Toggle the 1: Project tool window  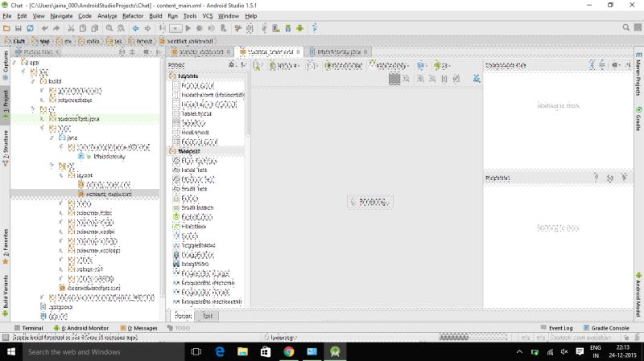point(6,105)
